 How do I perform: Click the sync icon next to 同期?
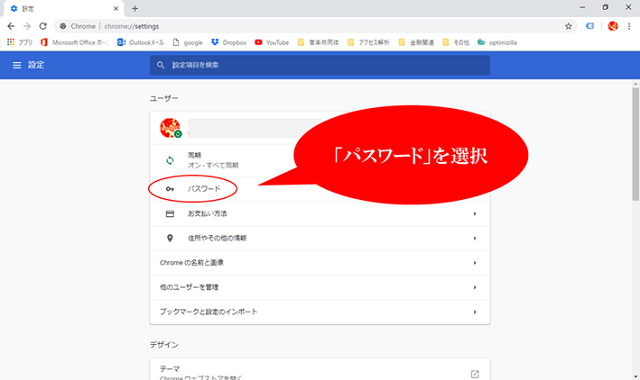pyautogui.click(x=170, y=160)
